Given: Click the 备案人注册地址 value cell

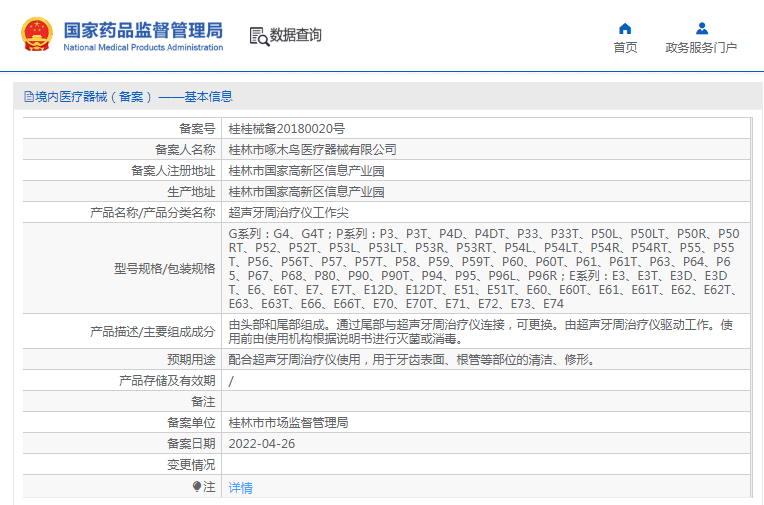Looking at the screenshot, I should pyautogui.click(x=486, y=171).
